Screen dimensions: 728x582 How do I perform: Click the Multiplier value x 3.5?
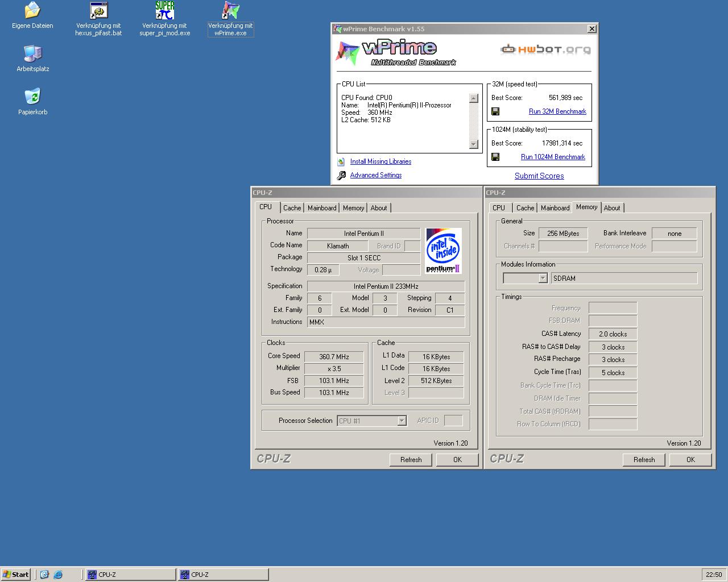pos(334,369)
